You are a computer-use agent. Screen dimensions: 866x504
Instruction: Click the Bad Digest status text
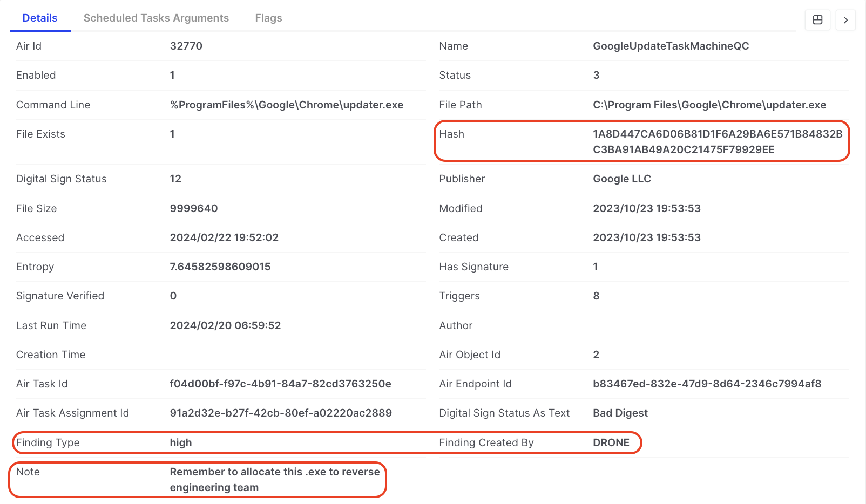coord(620,413)
